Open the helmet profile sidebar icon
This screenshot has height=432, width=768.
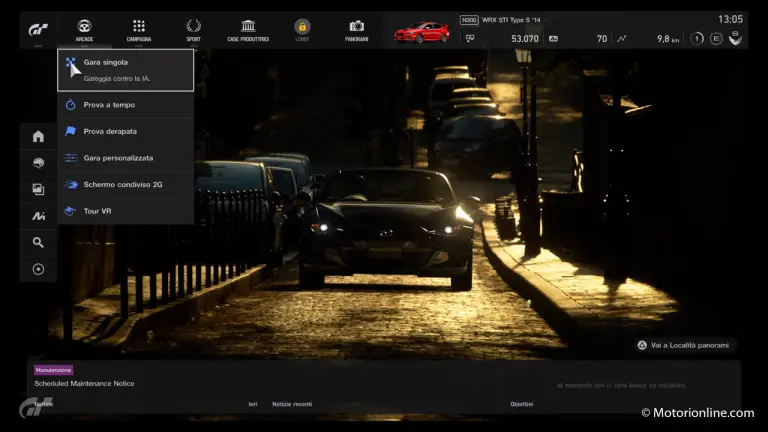tap(38, 163)
